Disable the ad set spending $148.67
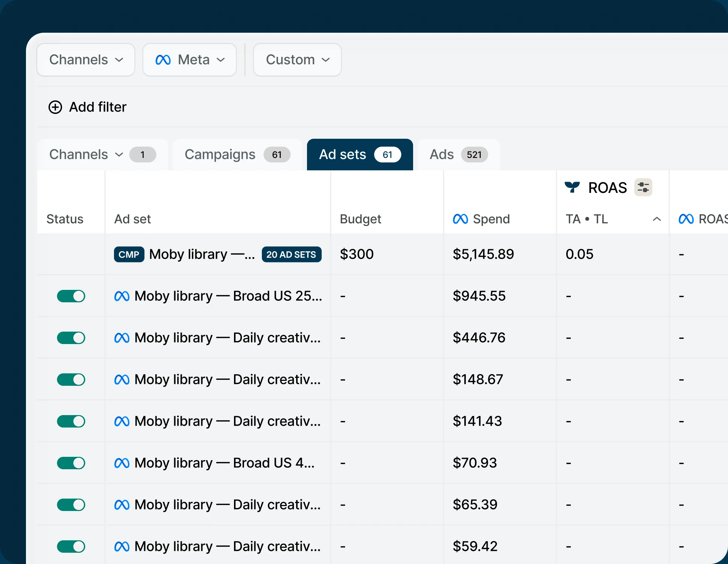728x564 pixels. coord(71,380)
